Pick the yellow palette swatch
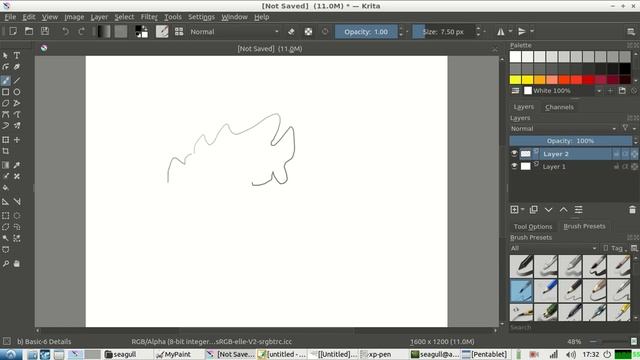The height and width of the screenshot is (360, 640). coord(515,80)
